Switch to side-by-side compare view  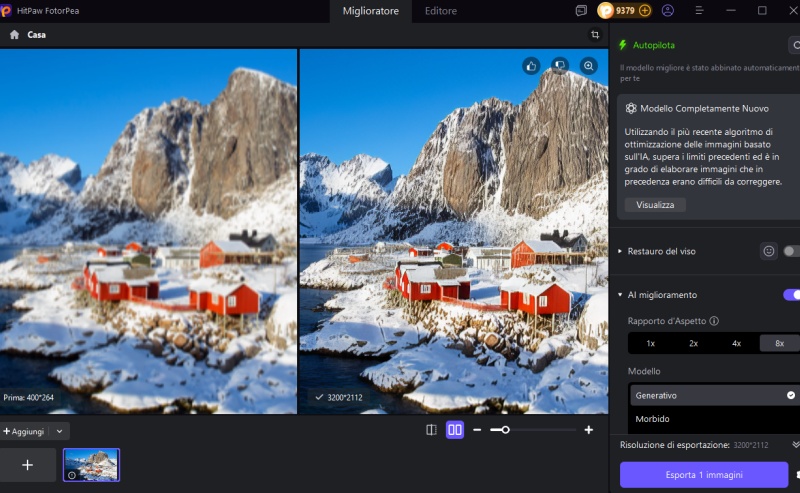coord(455,430)
